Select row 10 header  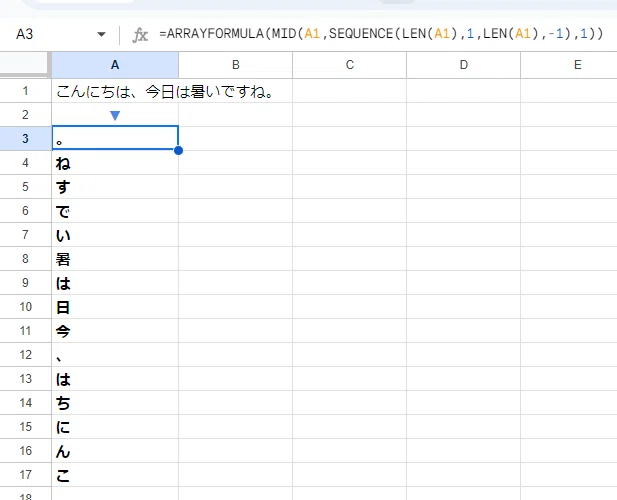click(x=26, y=306)
